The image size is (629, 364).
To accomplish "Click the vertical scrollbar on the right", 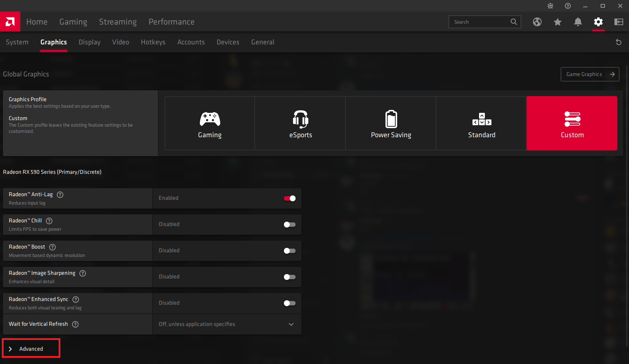I will coord(626,206).
